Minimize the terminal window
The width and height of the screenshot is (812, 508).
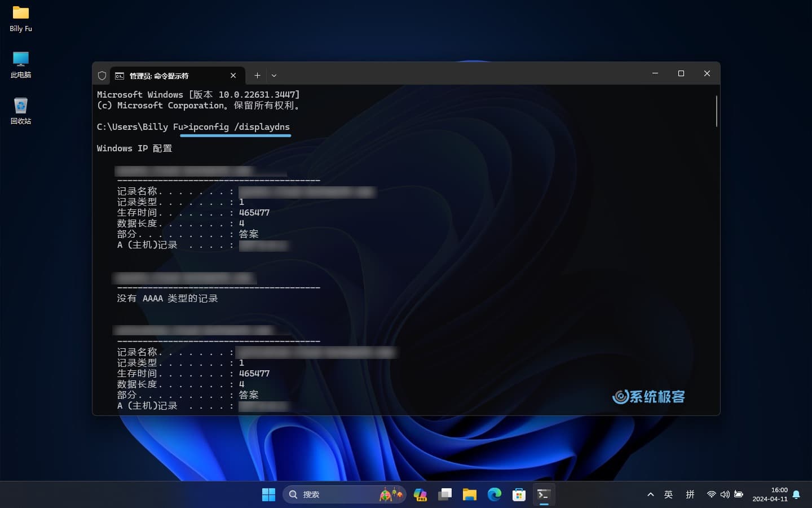coord(655,73)
